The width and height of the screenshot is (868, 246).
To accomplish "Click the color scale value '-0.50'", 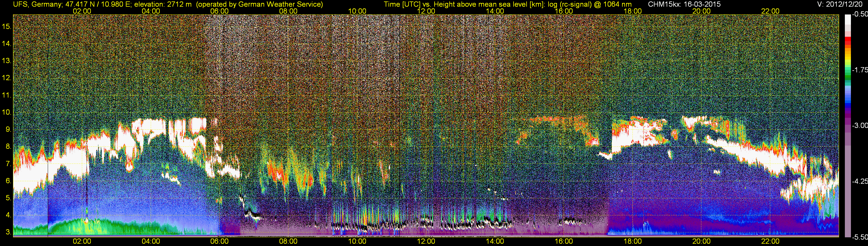I will coord(860,14).
